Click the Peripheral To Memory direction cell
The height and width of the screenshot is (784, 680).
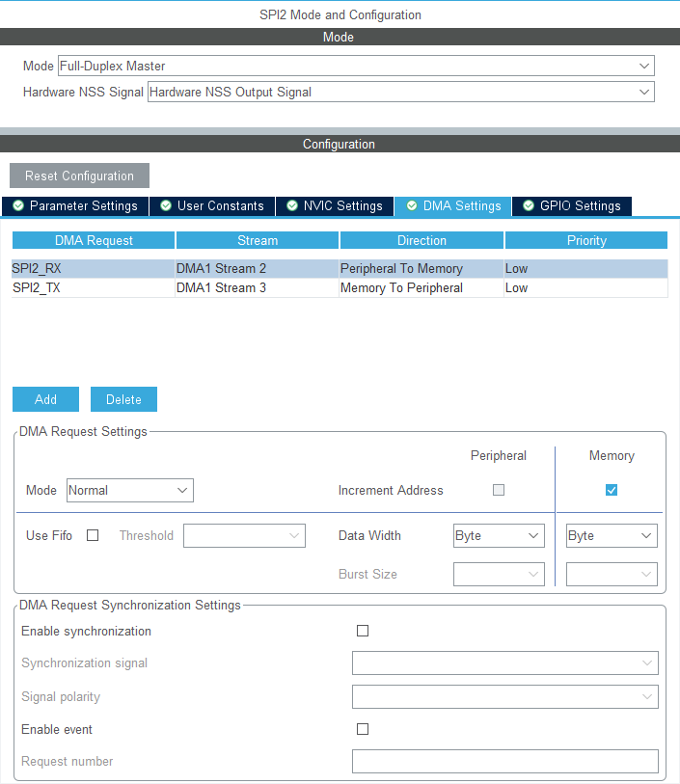[422, 268]
